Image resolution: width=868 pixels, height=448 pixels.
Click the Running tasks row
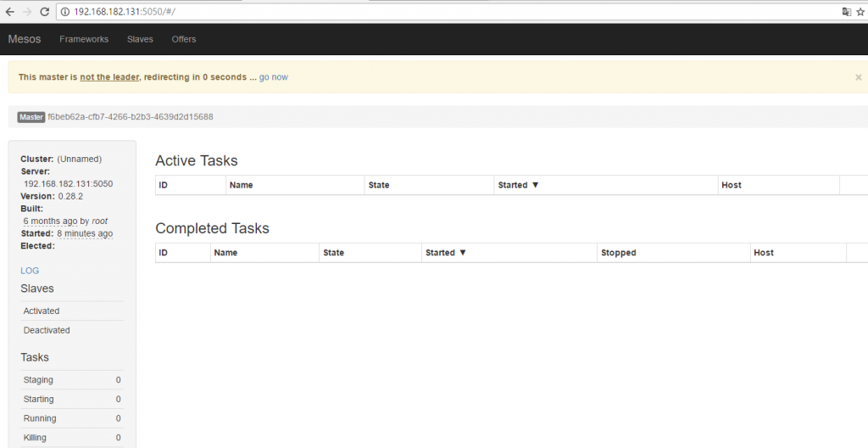[72, 418]
